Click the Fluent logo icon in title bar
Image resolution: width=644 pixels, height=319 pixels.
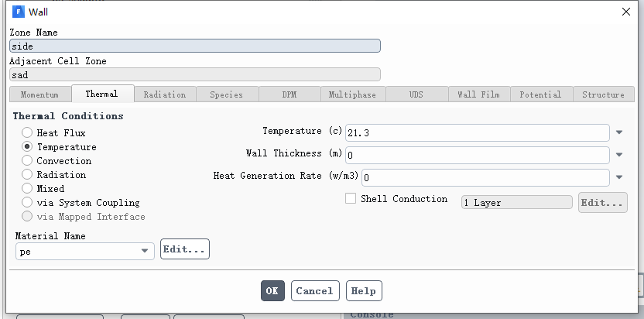(x=19, y=12)
